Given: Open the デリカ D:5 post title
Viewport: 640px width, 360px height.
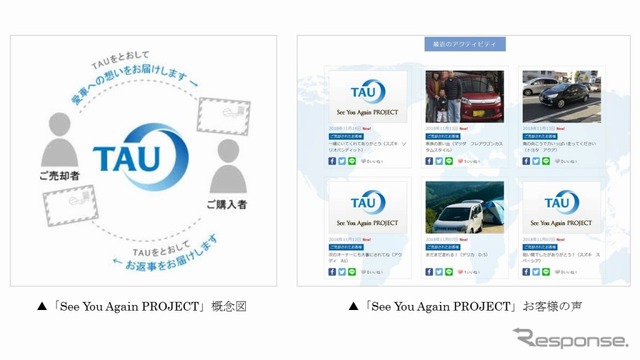Looking at the screenshot, I should coord(456,255).
